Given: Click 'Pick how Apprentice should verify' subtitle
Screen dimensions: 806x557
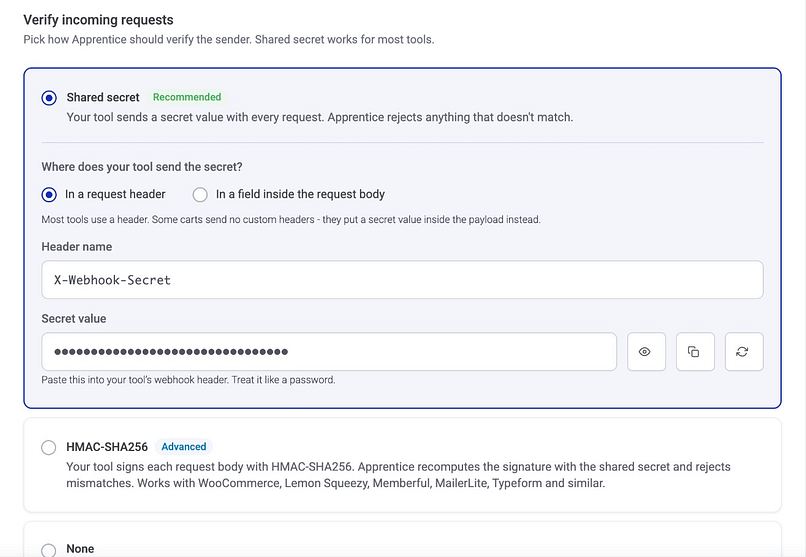Looking at the screenshot, I should click(x=229, y=40).
